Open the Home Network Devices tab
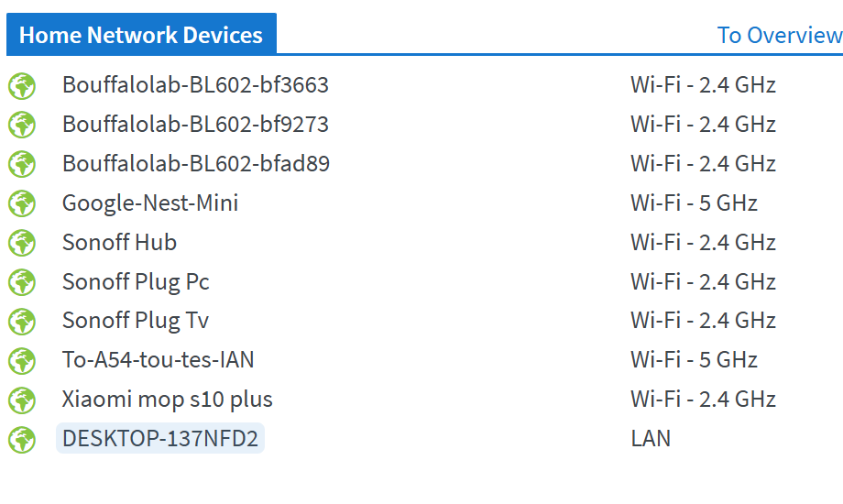The width and height of the screenshot is (843, 504). tap(141, 34)
